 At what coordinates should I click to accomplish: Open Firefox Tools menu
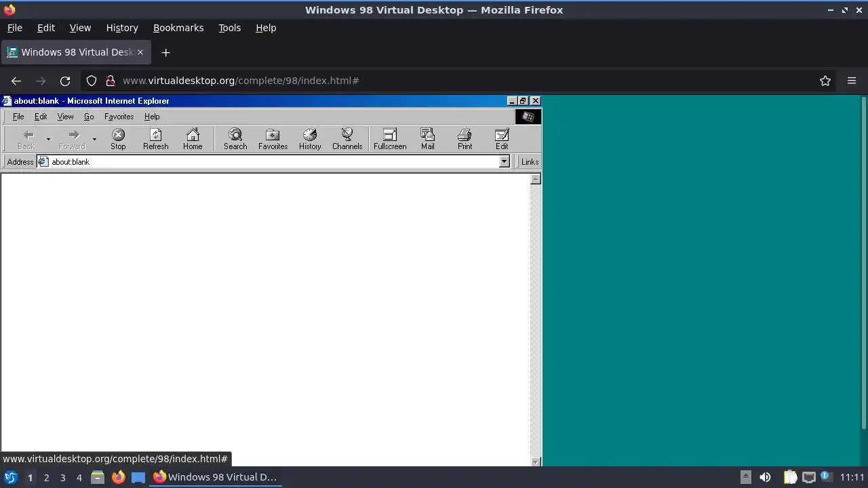click(229, 28)
